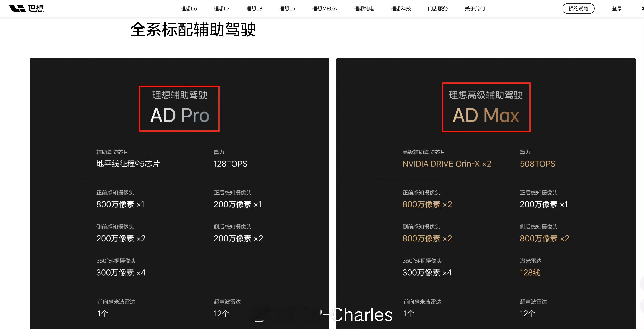Click the 128线 lidar value
Screen dimensions: 644x329
[x=530, y=272]
